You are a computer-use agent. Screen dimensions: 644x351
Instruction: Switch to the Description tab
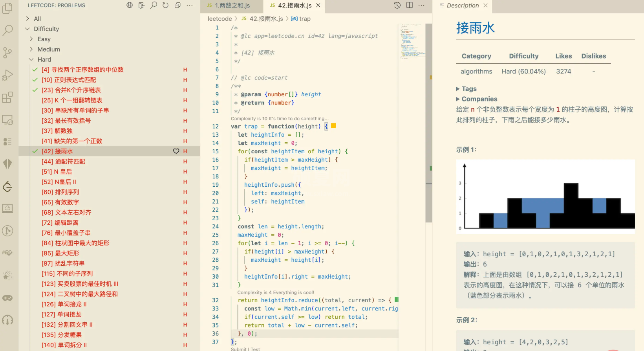[463, 6]
